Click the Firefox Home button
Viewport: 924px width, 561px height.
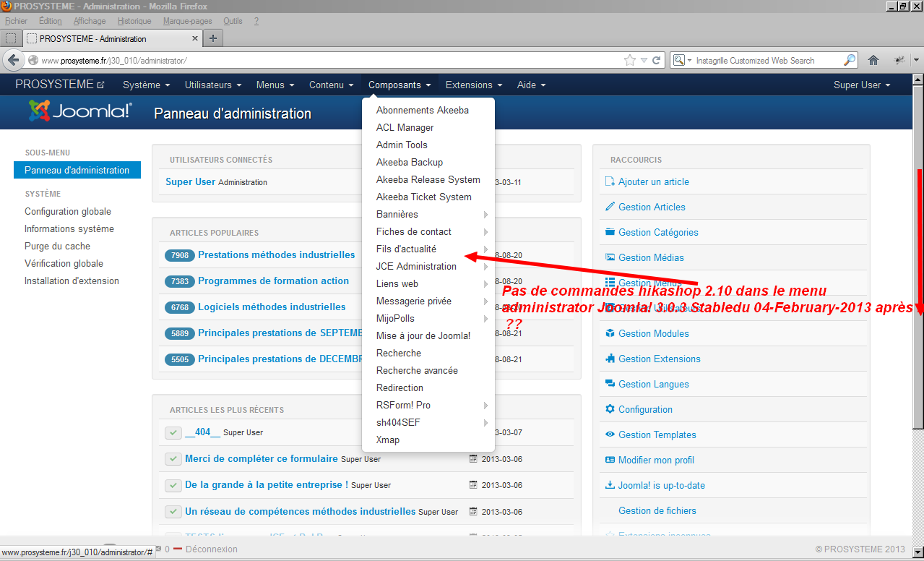point(873,60)
